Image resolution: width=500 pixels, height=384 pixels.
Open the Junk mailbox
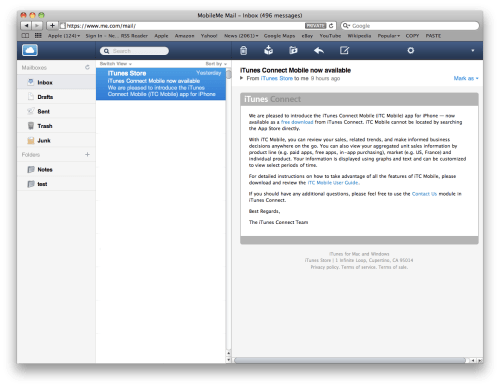click(x=56, y=140)
